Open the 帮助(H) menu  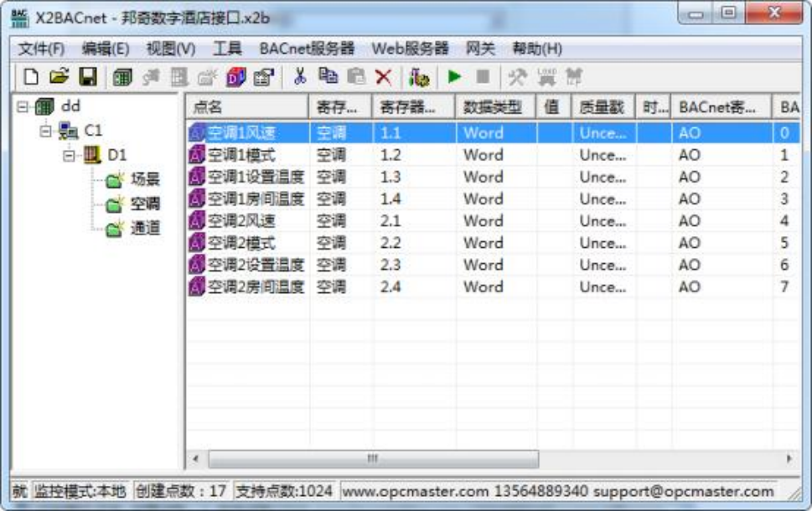(x=537, y=49)
